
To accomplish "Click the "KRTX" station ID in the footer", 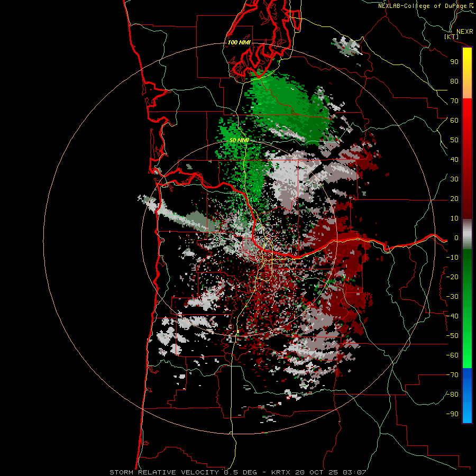I will pyautogui.click(x=281, y=472).
